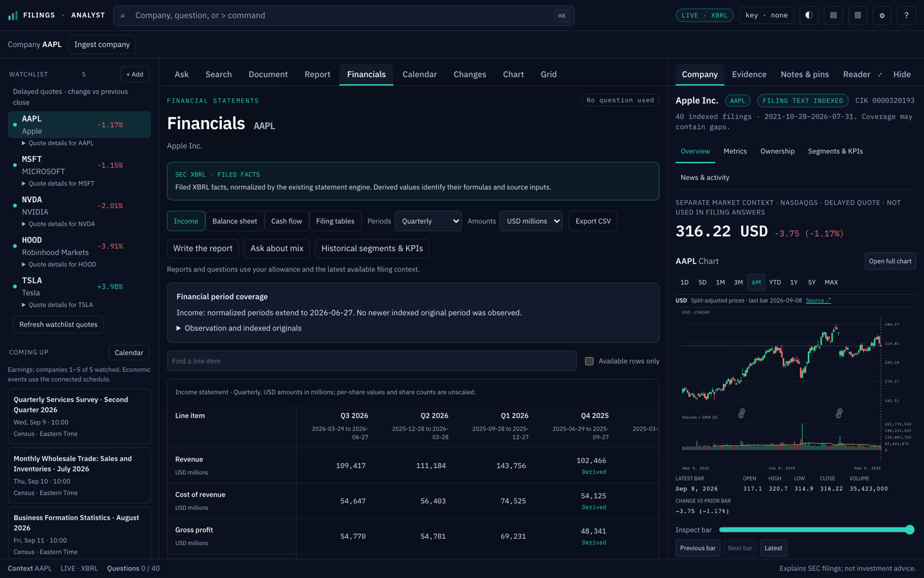
Task: Click the Inspect bar slider track
Action: coord(816,530)
